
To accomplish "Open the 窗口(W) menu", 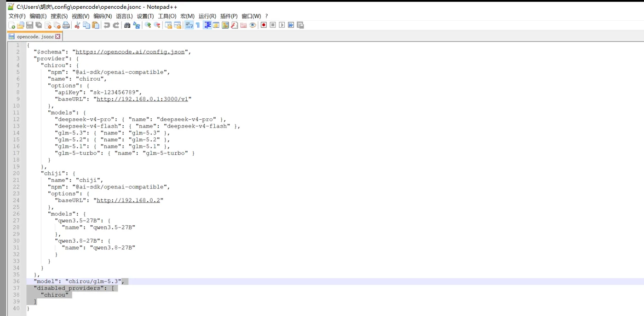I will point(251,16).
